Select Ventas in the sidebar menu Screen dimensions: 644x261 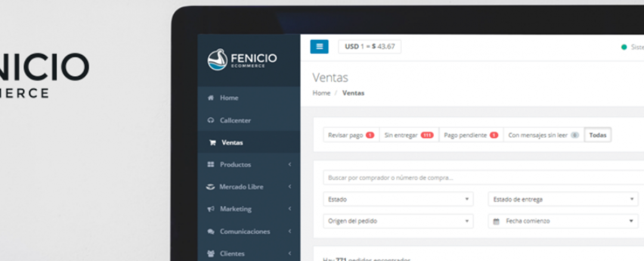click(x=249, y=142)
